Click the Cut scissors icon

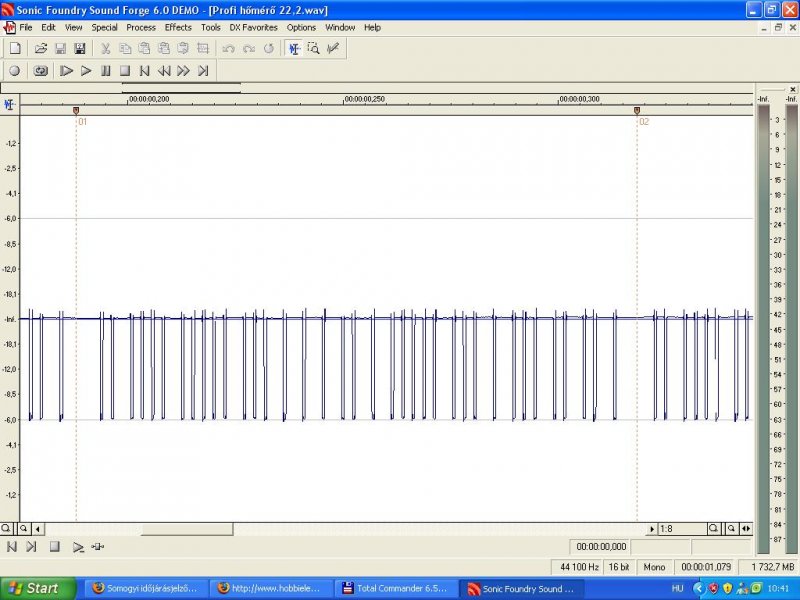coord(105,48)
